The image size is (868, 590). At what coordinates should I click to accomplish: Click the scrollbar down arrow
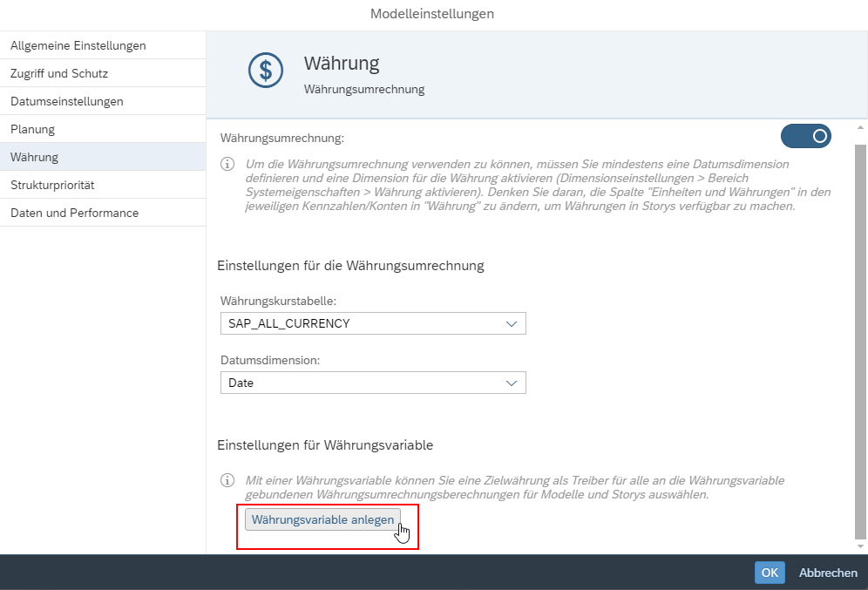860,546
